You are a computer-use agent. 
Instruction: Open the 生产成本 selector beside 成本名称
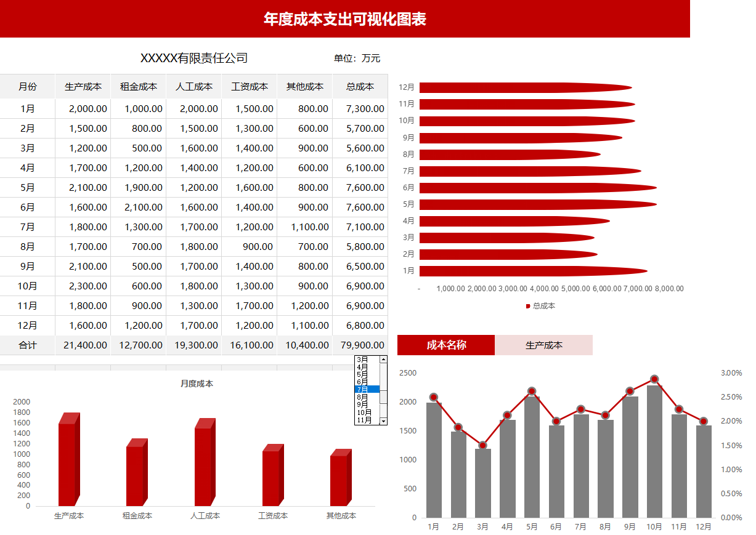coord(544,345)
